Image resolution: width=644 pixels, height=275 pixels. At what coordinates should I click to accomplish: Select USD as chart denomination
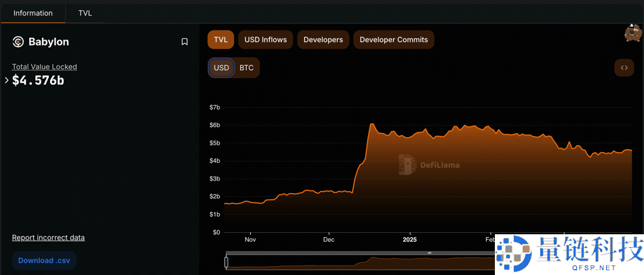click(222, 68)
